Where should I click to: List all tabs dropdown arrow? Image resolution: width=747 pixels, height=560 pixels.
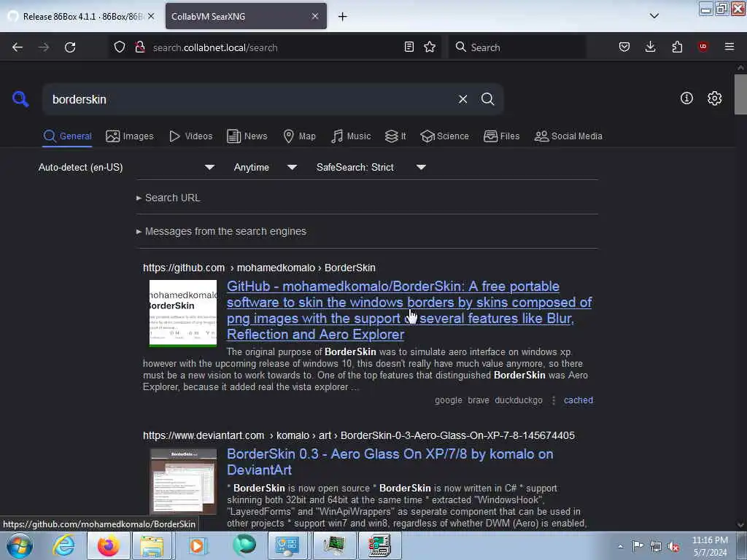pyautogui.click(x=654, y=16)
